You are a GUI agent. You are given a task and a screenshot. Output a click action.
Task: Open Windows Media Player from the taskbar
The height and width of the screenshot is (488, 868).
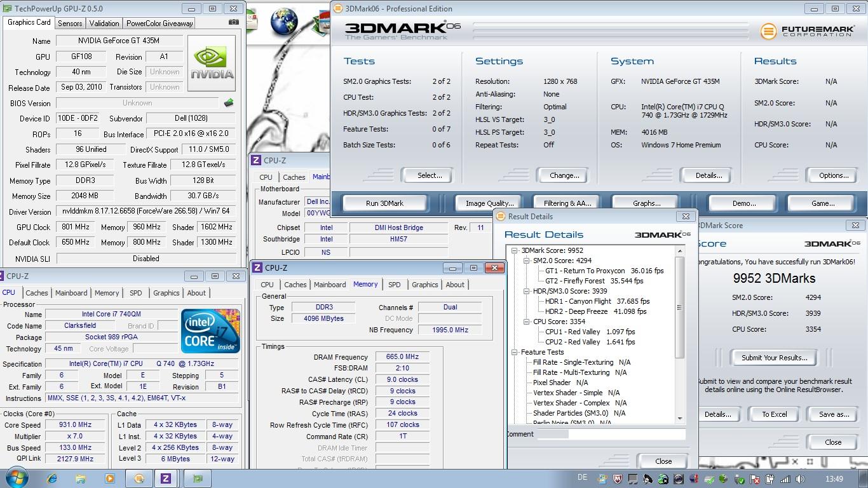[109, 478]
